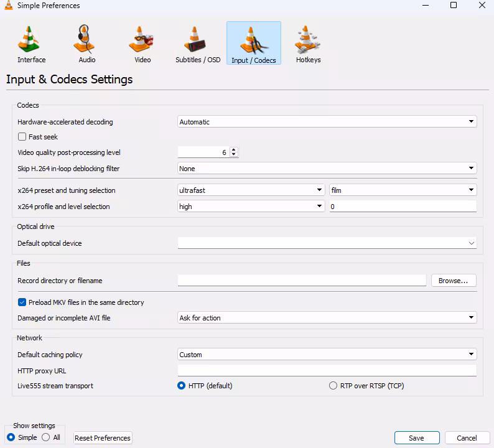The width and height of the screenshot is (494, 448).
Task: Open Damaged or incomplete AVI file dropdown
Action: coord(327,317)
